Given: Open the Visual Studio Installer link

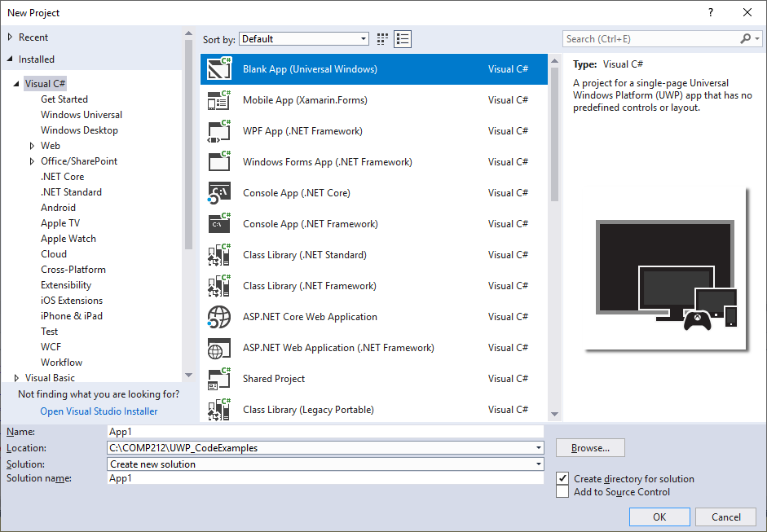Looking at the screenshot, I should click(x=98, y=411).
